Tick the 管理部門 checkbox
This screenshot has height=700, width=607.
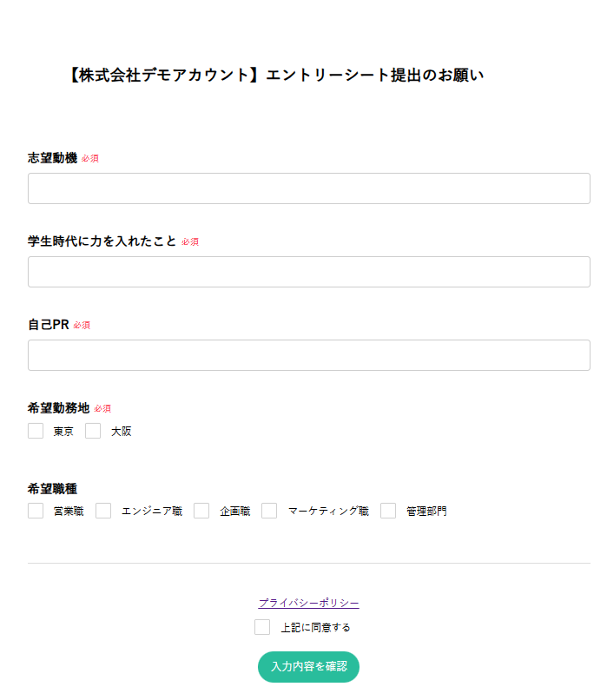click(388, 511)
